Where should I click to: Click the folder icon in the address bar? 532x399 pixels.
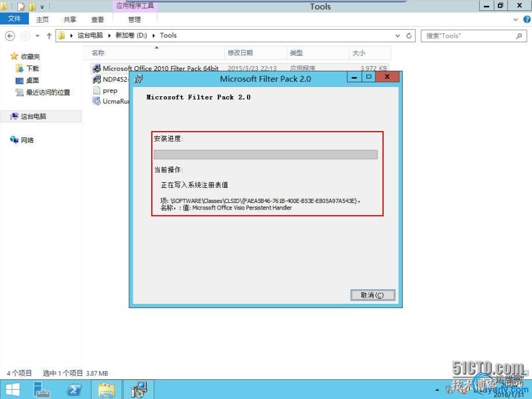61,35
